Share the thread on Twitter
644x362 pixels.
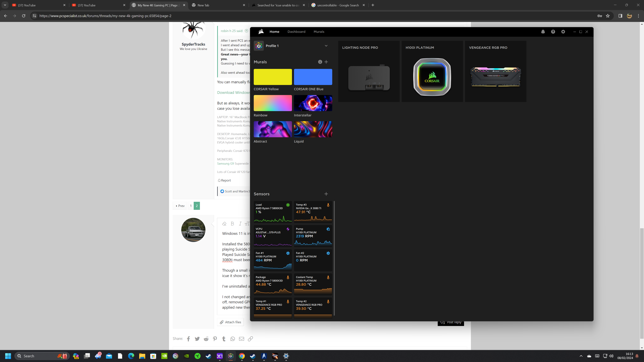(x=197, y=339)
